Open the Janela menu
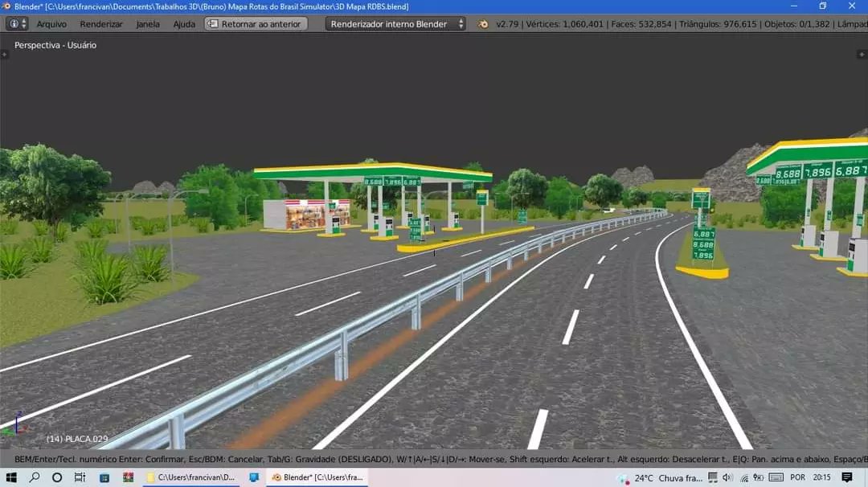Screen dimensions: 868x487 click(148, 24)
